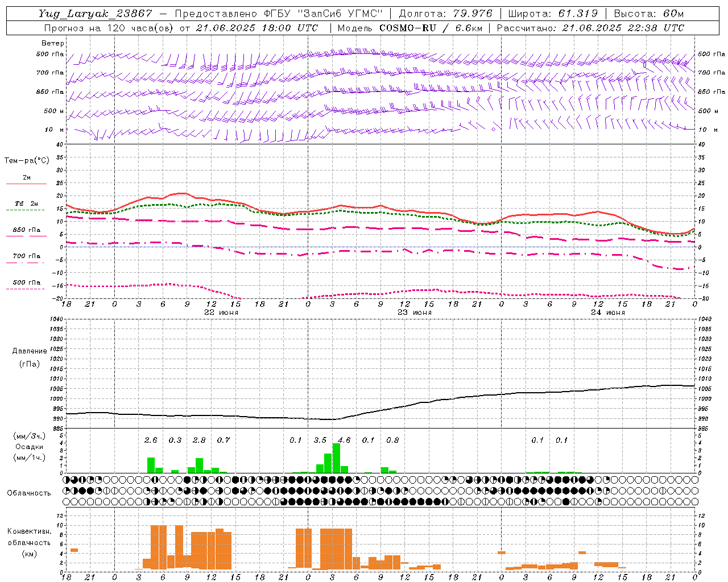Select the (гПа) unit under Давление
728x582 pixels.
(x=30, y=364)
